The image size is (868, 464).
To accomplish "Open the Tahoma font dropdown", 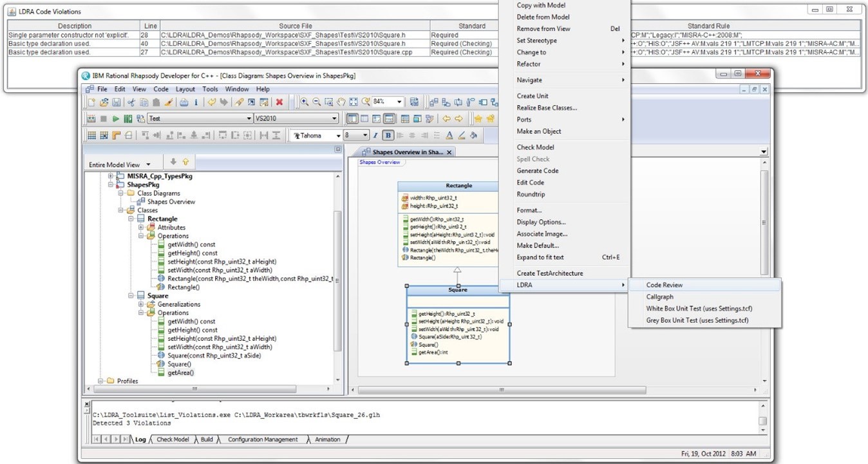I will coord(338,135).
